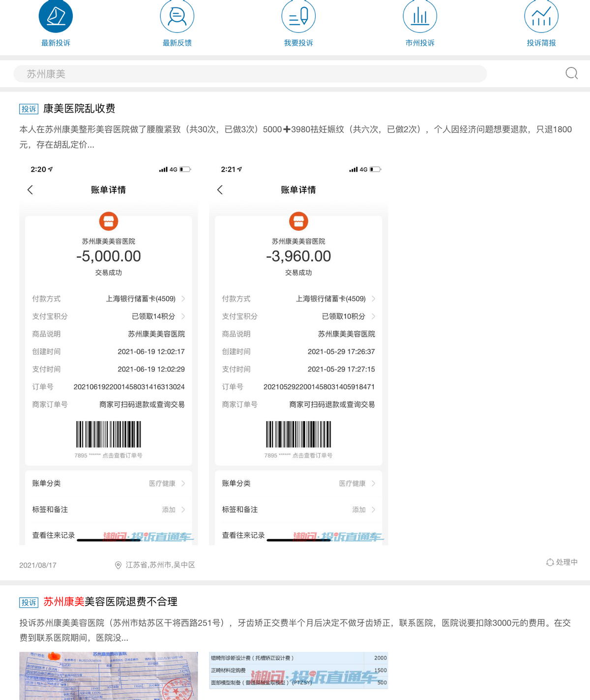Tap 添加 to add 标签和备注
This screenshot has height=700, width=590.
coord(170,510)
